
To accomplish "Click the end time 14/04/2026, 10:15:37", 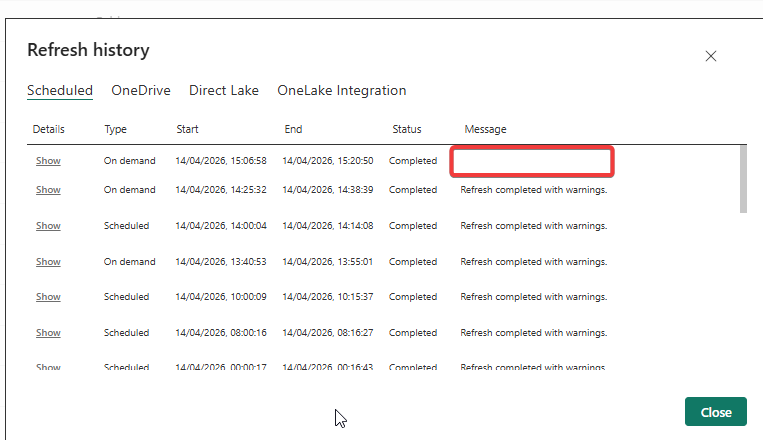I will click(328, 297).
